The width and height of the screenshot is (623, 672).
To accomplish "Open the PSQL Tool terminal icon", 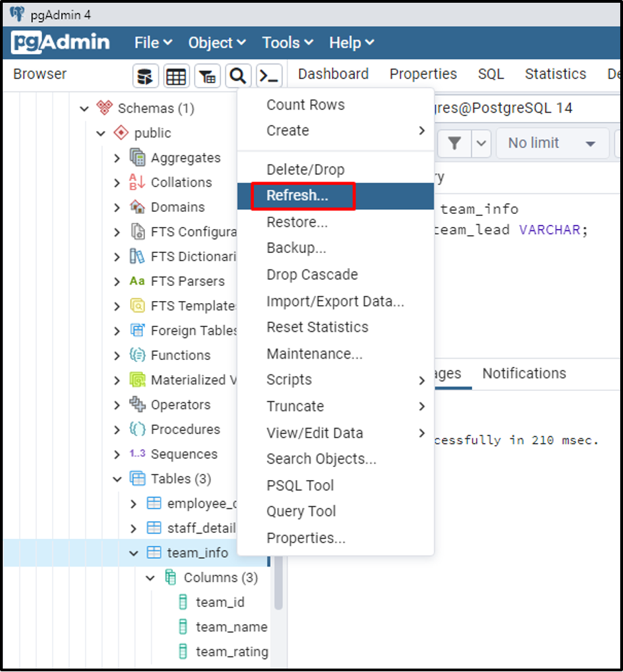I will tap(269, 75).
